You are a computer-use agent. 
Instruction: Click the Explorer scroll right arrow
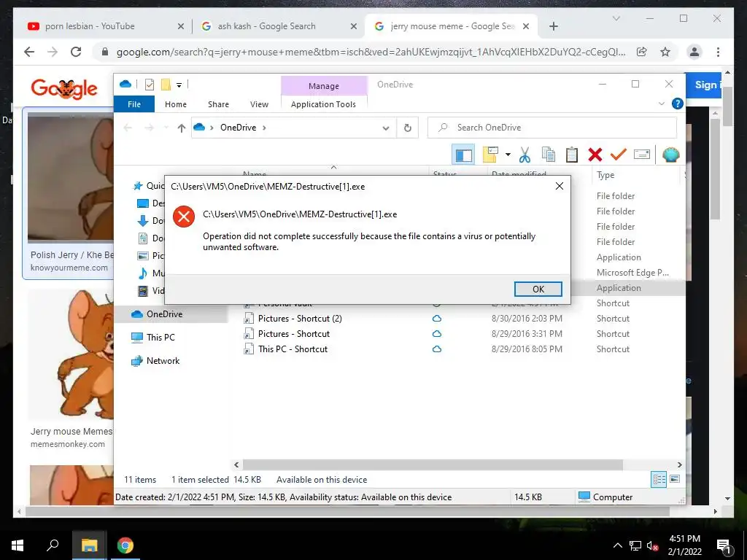click(679, 464)
